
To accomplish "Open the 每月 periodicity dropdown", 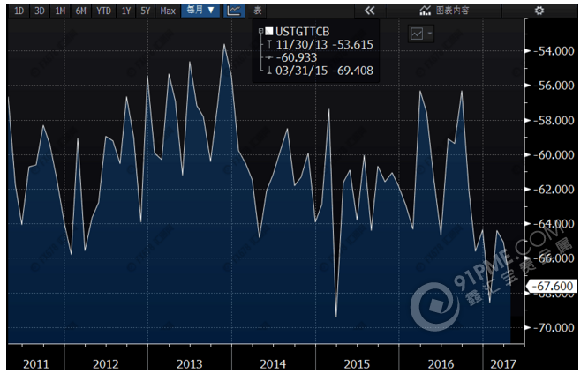I will 200,11.
